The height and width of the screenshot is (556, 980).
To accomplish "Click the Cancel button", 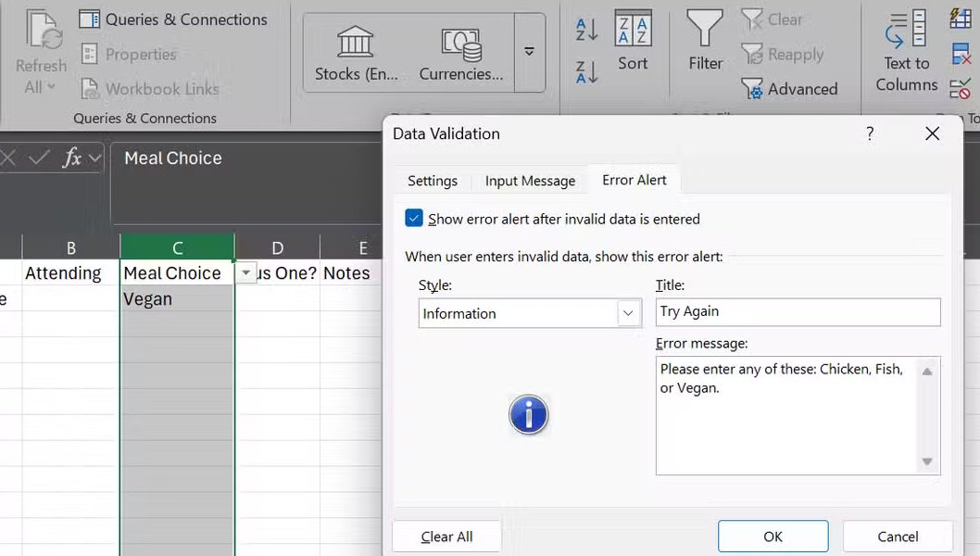I will 898,537.
